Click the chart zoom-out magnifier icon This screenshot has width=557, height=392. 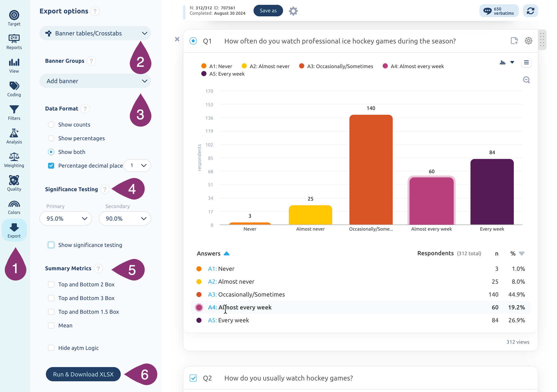[526, 80]
